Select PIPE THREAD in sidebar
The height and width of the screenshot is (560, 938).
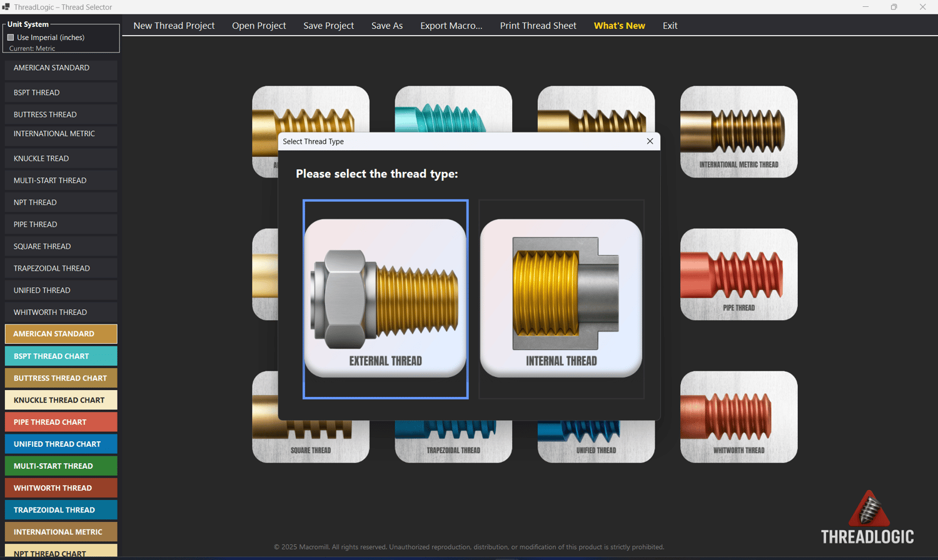(x=61, y=224)
